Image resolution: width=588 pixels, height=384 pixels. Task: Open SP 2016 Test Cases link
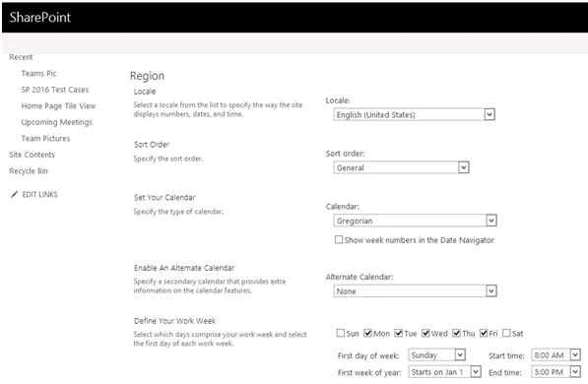click(55, 90)
